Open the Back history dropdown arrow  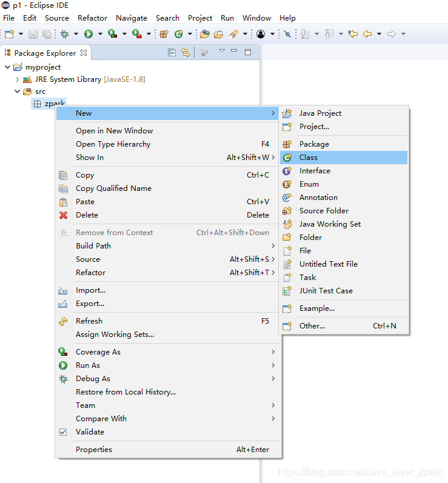379,34
